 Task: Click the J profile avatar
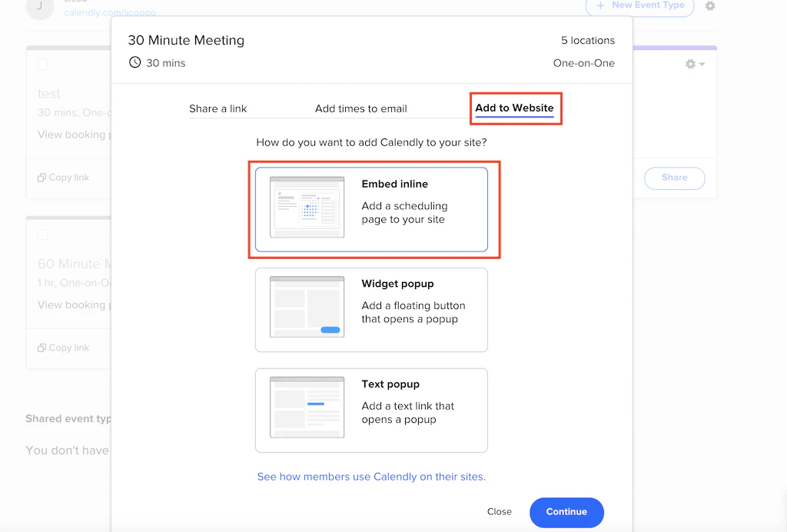point(40,8)
